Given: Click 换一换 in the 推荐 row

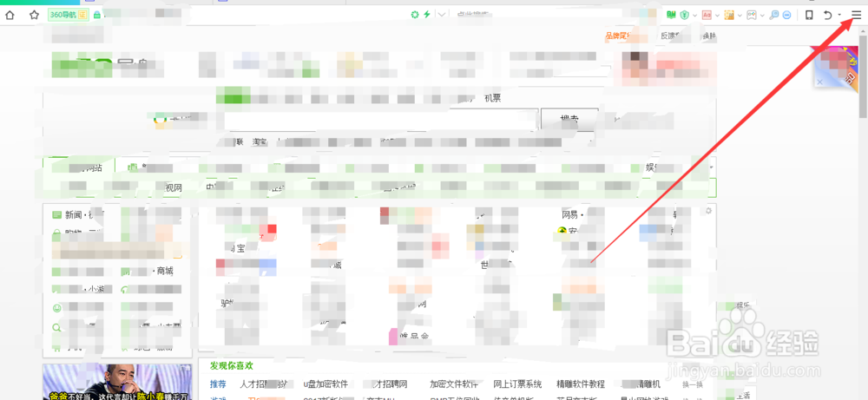Looking at the screenshot, I should 693,384.
